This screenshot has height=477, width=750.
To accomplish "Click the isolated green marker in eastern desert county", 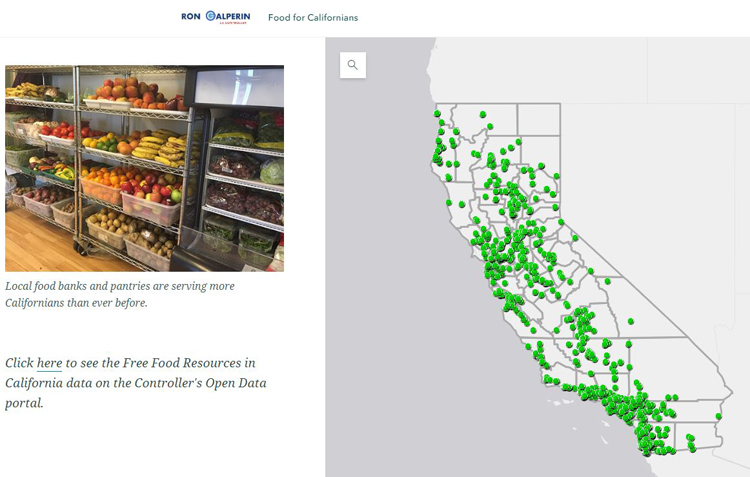I will 631,321.
